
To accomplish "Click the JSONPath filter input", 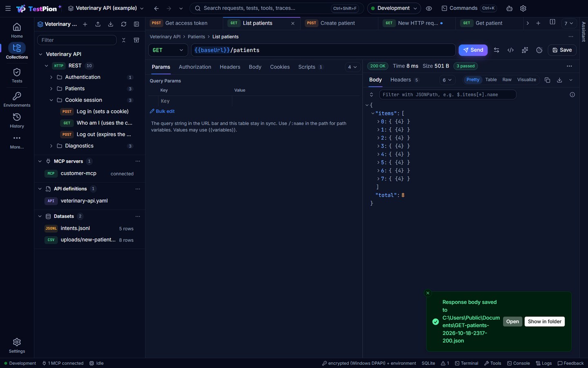I will (x=448, y=94).
